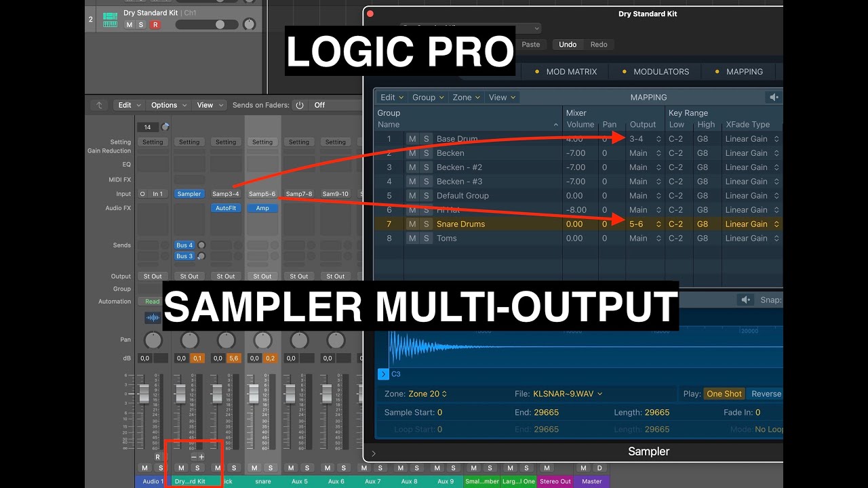The height and width of the screenshot is (488, 868).
Task: Click the volume knob on the track 2 header
Action: (250, 24)
